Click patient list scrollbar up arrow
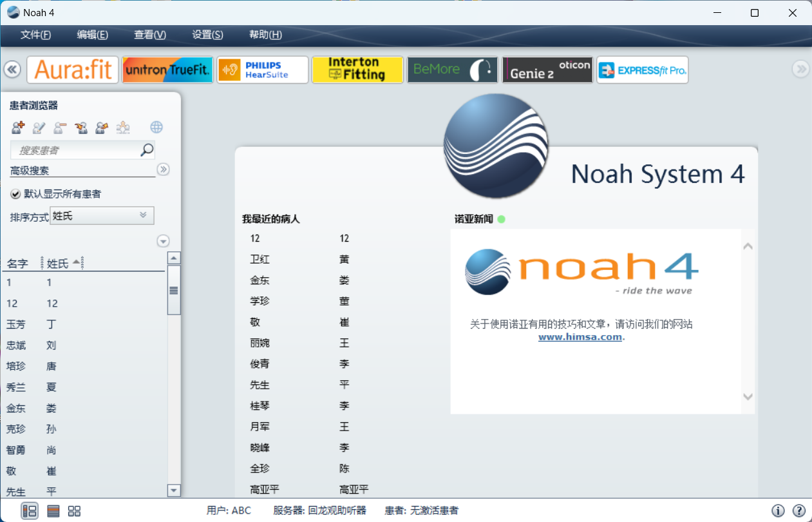The width and height of the screenshot is (812, 522). coord(174,258)
